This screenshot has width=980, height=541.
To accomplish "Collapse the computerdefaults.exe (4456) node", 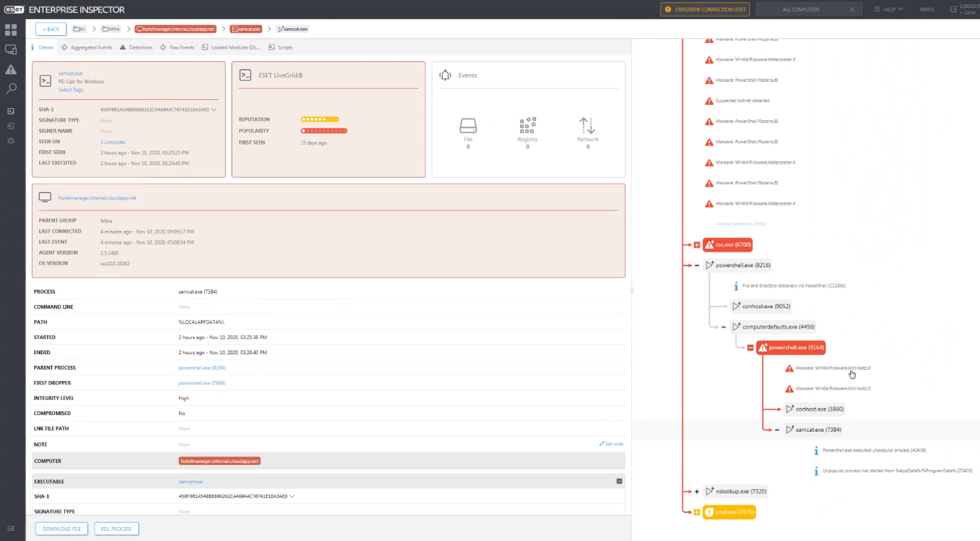I will tap(723, 327).
